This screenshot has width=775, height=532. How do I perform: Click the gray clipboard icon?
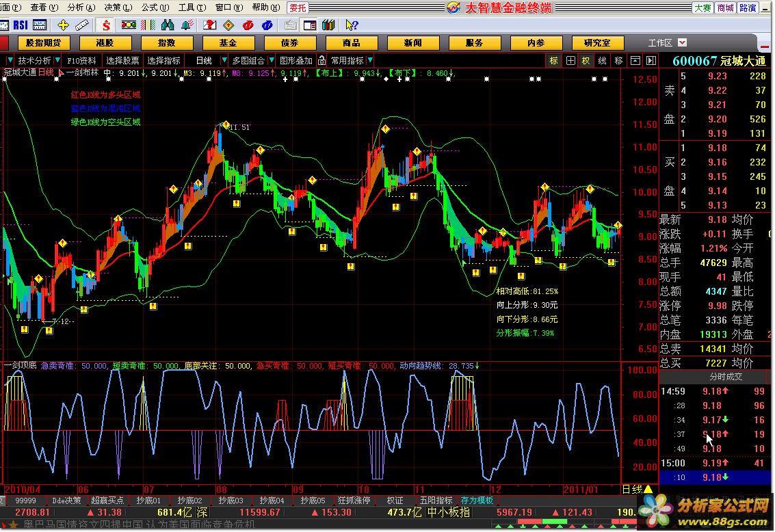291,25
